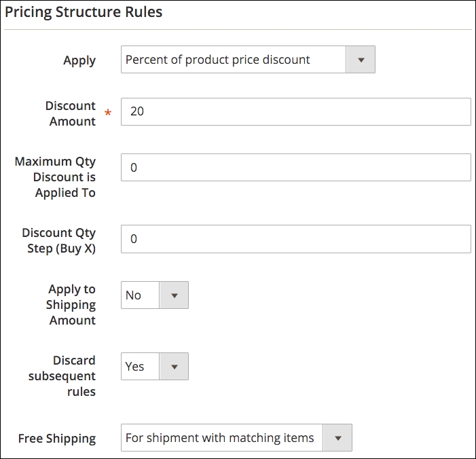476x459 pixels.
Task: Click the Discard subsequent rules dropdown arrow
Action: [x=174, y=367]
